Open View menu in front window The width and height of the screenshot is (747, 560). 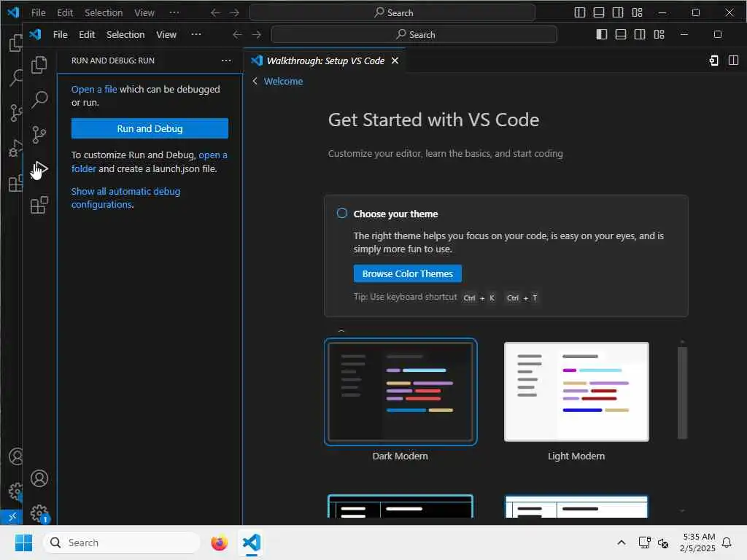(x=166, y=34)
